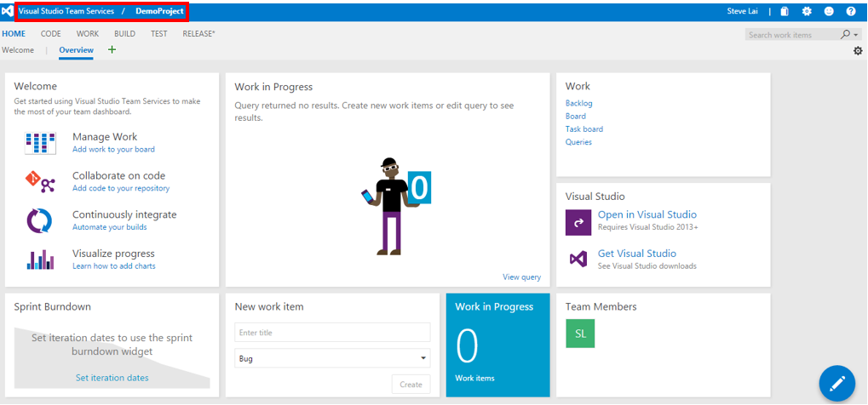Image resolution: width=868 pixels, height=405 pixels.
Task: Click the Set iteration dates link
Action: tap(112, 378)
